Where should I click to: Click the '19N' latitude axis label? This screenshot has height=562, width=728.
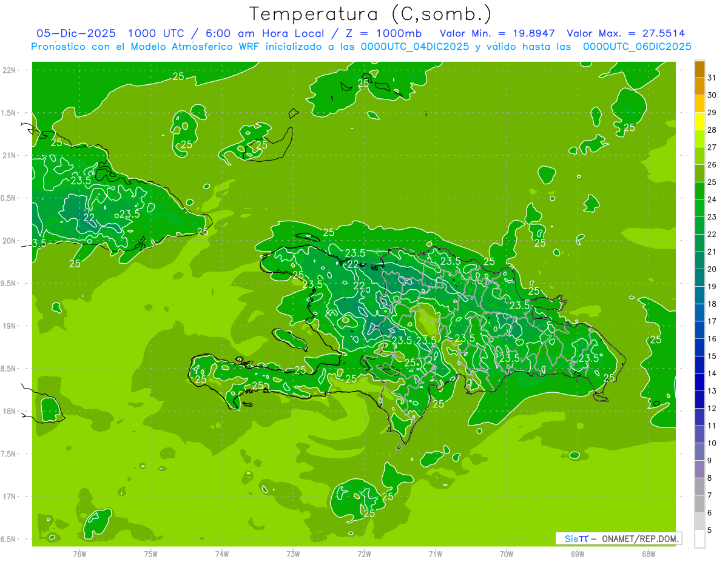9,326
